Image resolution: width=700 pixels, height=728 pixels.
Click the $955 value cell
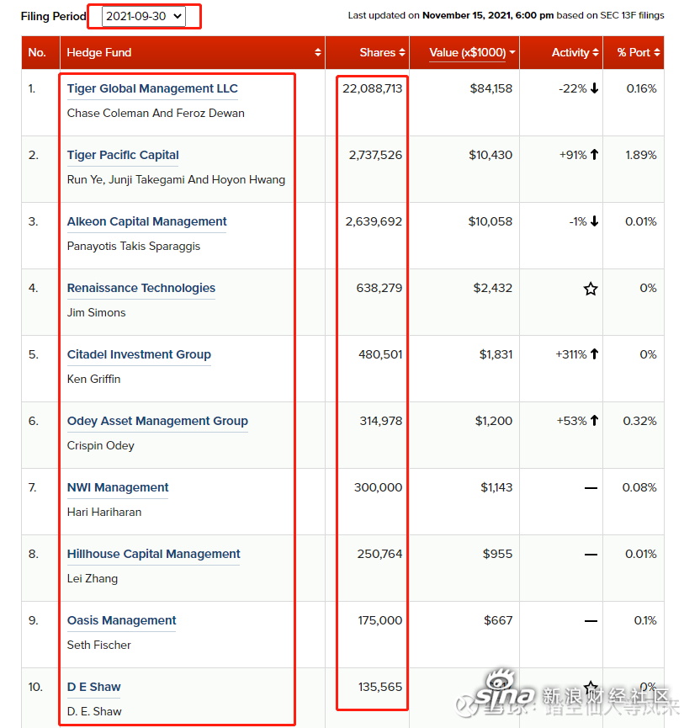click(x=497, y=554)
